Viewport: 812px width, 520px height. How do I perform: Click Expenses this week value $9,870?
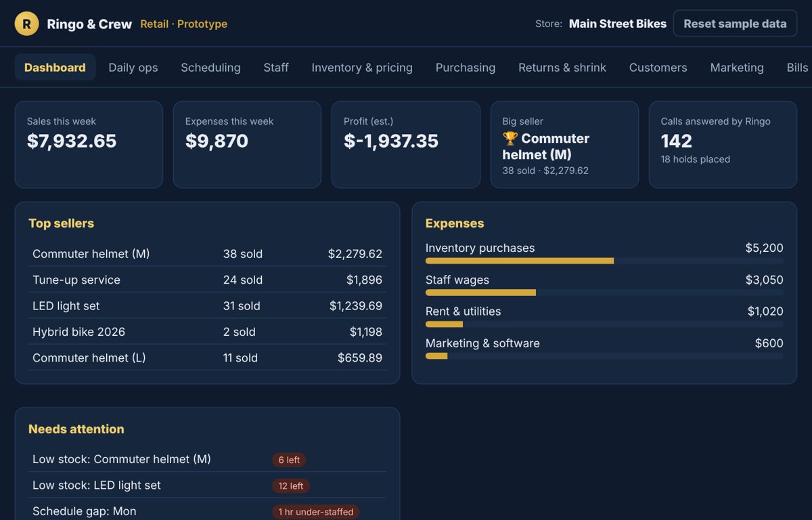point(217,141)
